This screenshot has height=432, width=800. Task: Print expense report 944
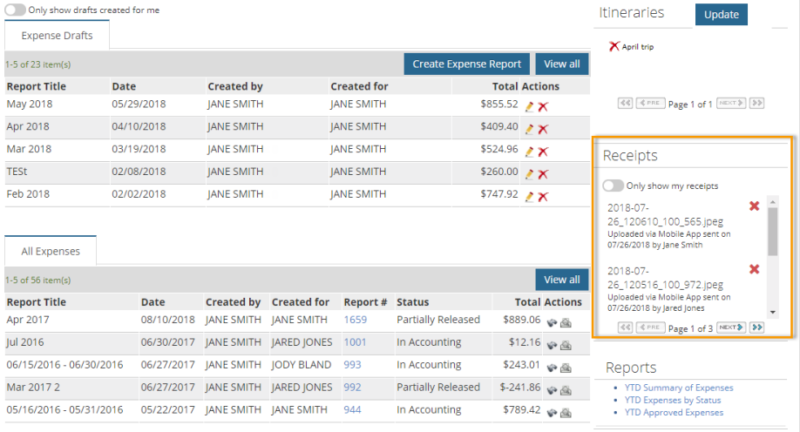[x=566, y=413]
